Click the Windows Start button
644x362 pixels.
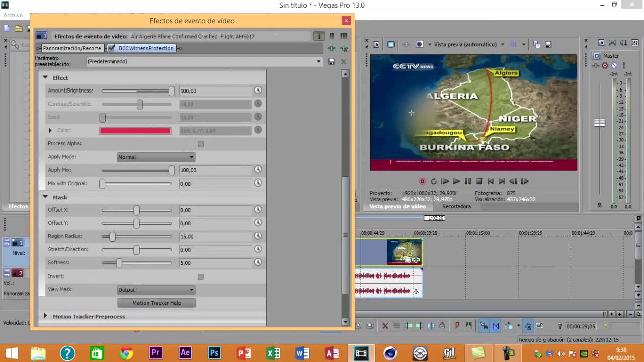point(11,353)
